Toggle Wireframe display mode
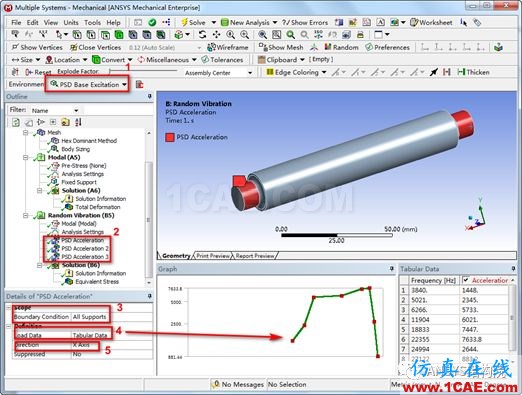522x395 pixels. point(228,47)
